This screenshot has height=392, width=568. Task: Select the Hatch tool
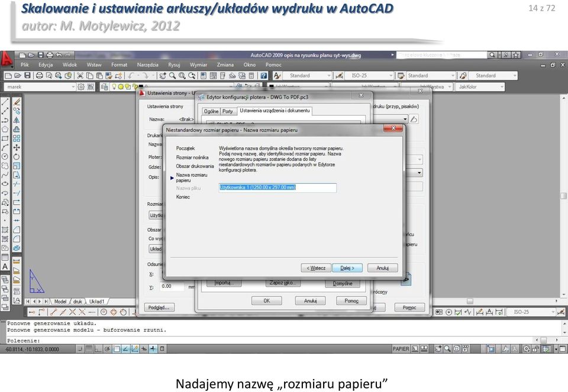(x=5, y=229)
